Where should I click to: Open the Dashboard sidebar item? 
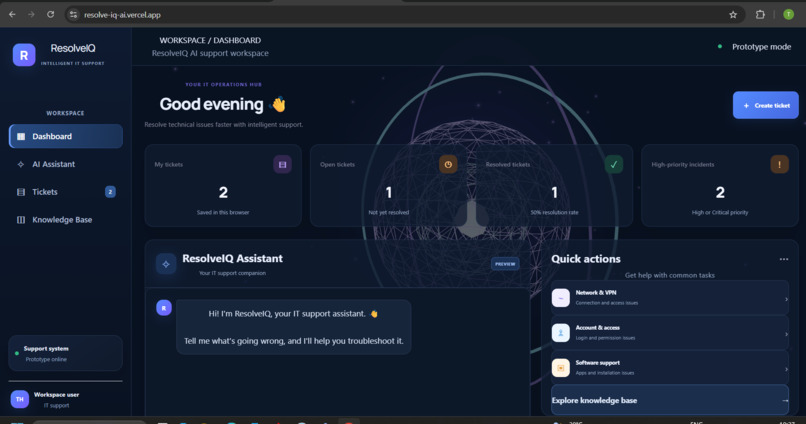coord(66,136)
